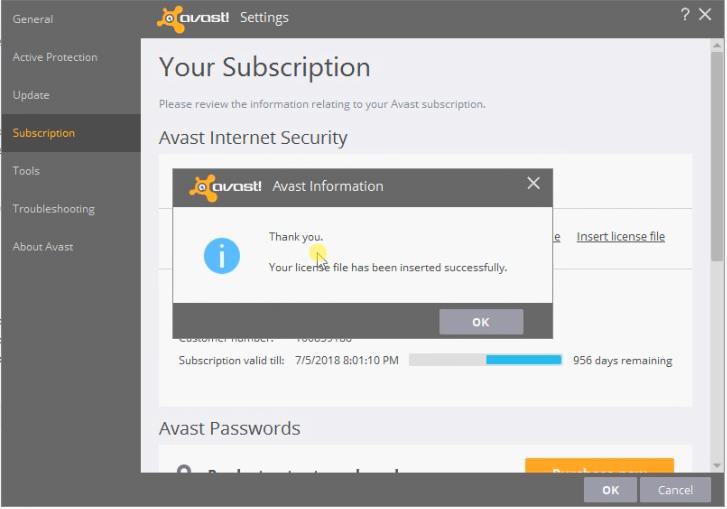
Task: Open the General settings section
Action: (33, 19)
